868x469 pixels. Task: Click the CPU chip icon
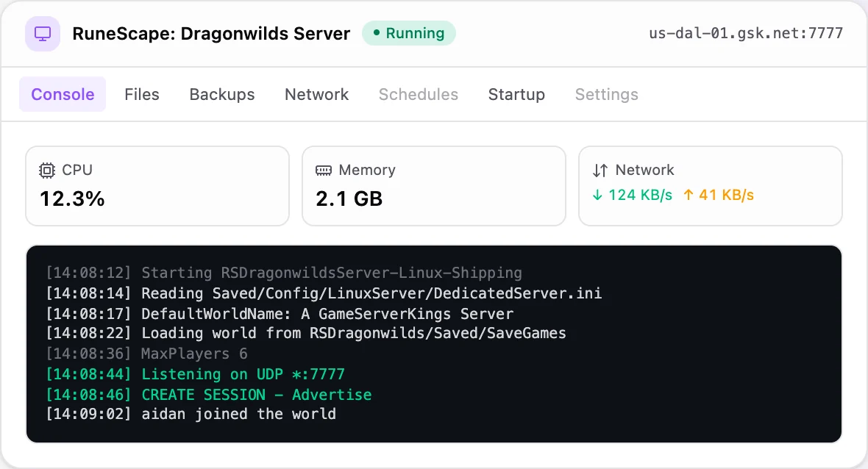coord(47,171)
